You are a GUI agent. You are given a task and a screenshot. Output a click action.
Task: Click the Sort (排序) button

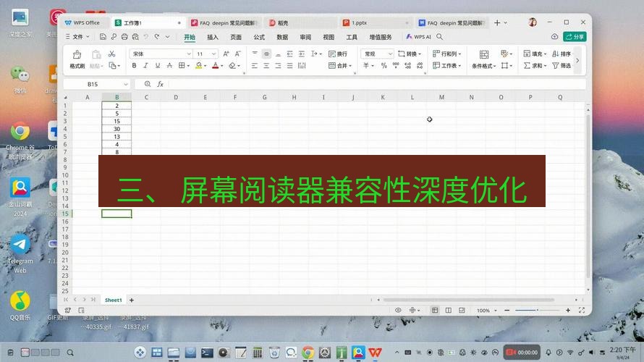[x=562, y=54]
